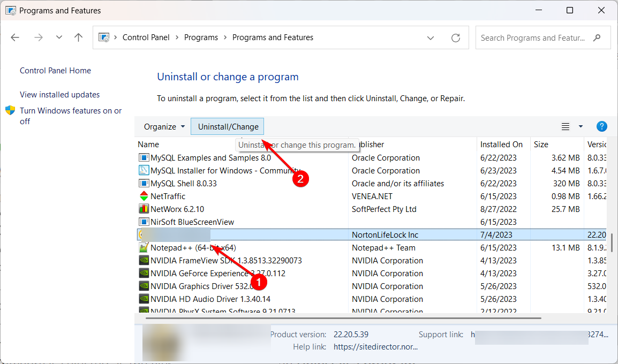Select MySQL Shell 8.0.33 entry
The height and width of the screenshot is (364, 618).
[183, 183]
